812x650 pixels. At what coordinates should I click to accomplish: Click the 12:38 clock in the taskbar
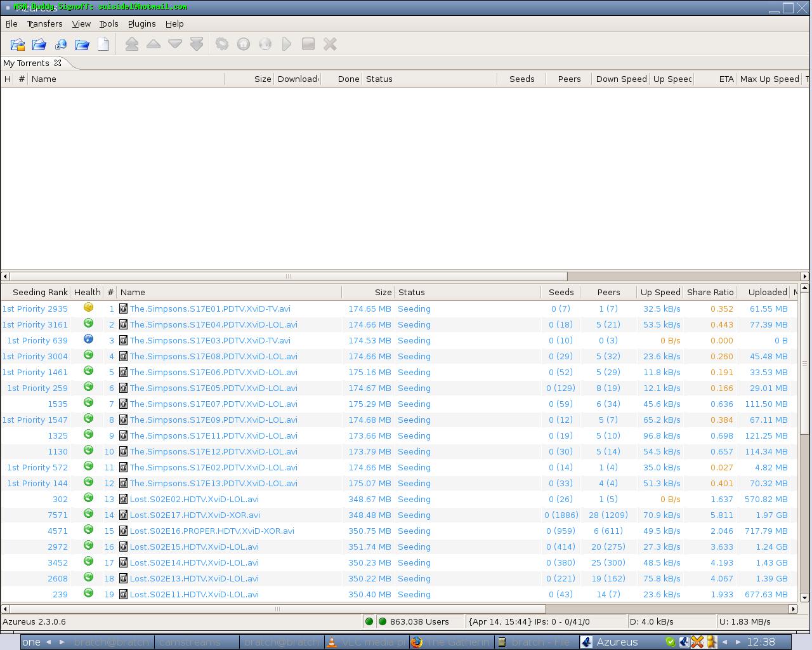[x=761, y=642]
